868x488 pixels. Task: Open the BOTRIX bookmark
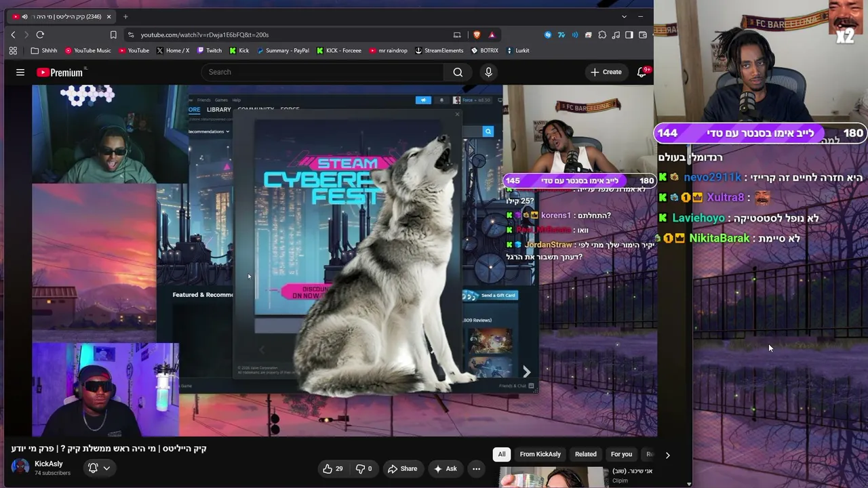tap(485, 50)
